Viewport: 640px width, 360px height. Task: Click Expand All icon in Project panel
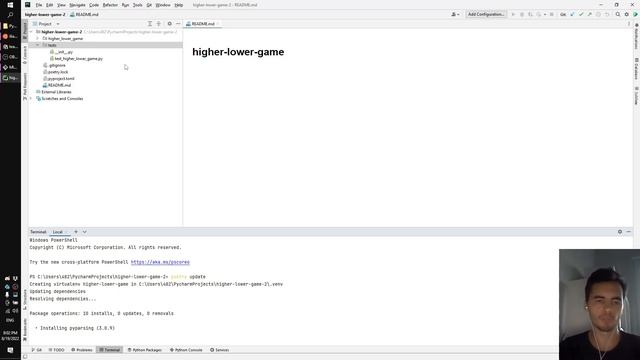[150, 24]
